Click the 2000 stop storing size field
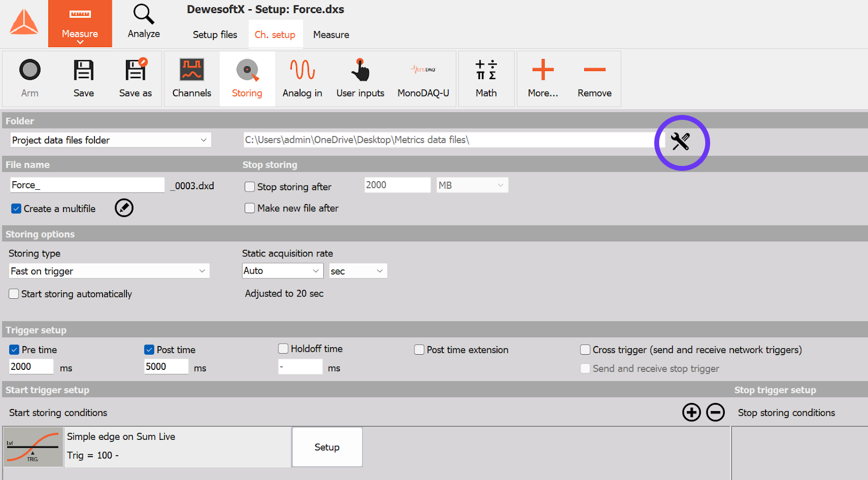 (397, 185)
